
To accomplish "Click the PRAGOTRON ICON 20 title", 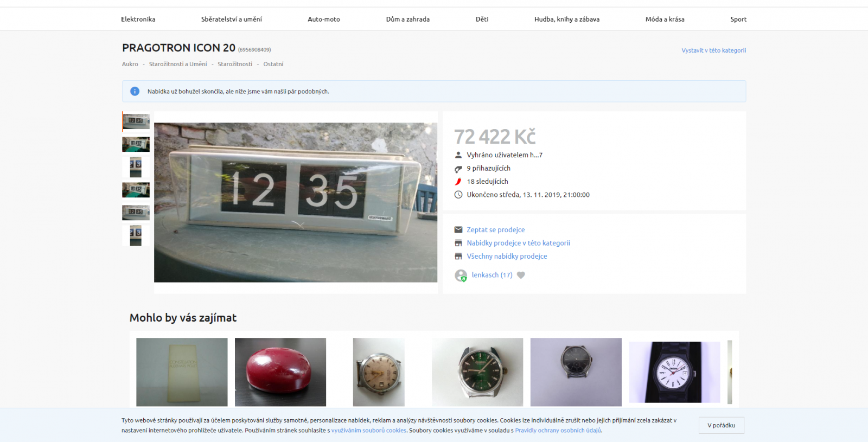I will click(178, 48).
